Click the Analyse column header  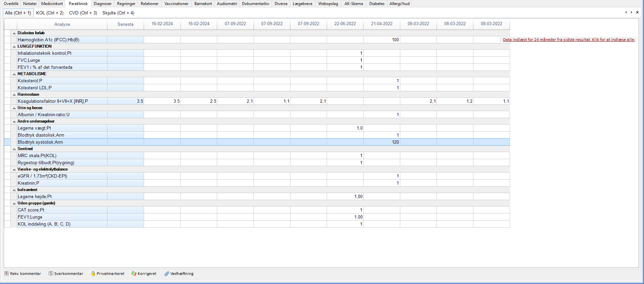(x=62, y=24)
